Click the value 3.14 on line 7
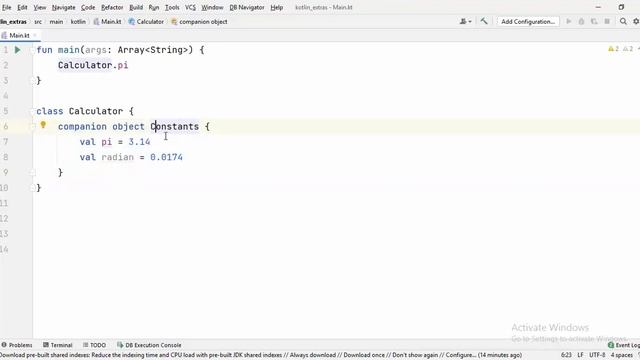This screenshot has width=640, height=360. [139, 142]
